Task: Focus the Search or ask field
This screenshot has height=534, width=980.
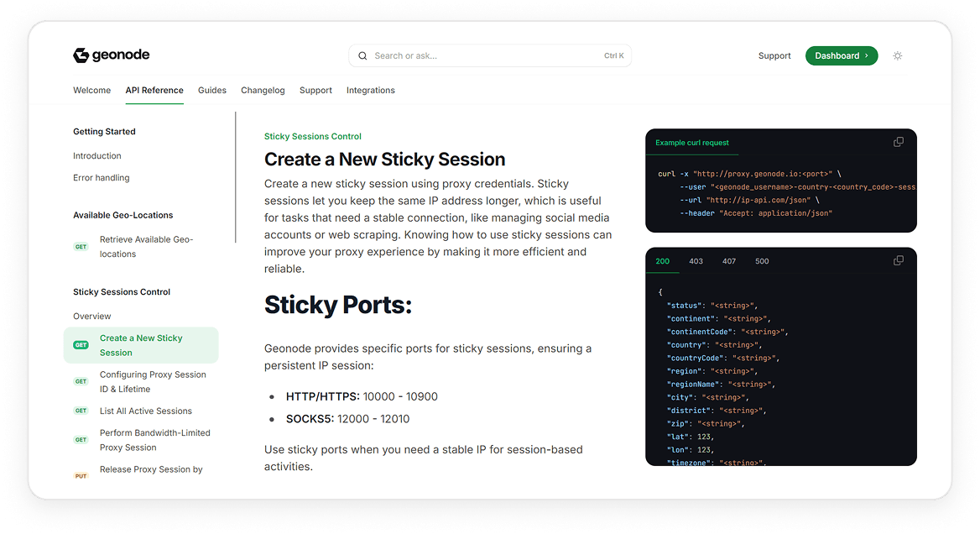Action: (x=490, y=55)
